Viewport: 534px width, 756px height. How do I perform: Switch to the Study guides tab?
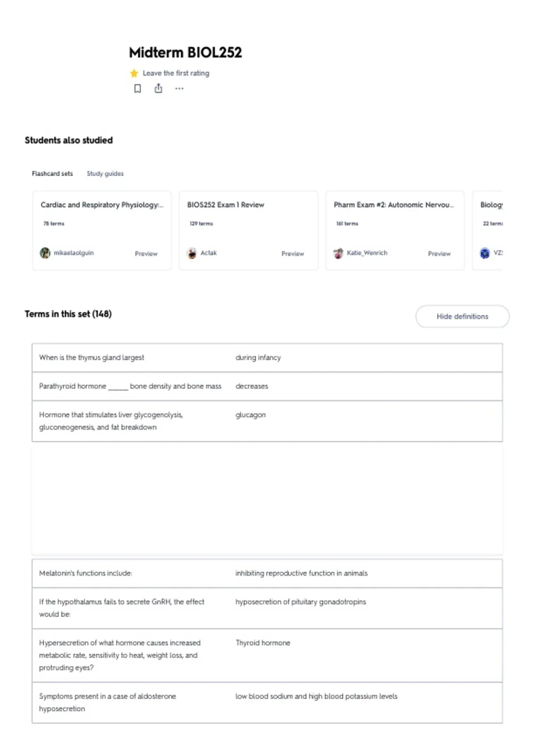tap(105, 173)
